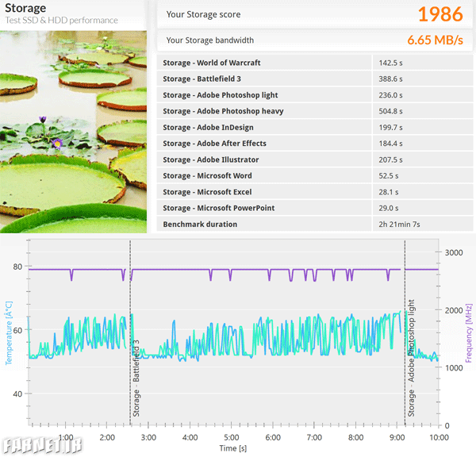Screen dimensions: 476x457
Task: Click the 'Frequency [MHz]' axis label
Action: 469,332
